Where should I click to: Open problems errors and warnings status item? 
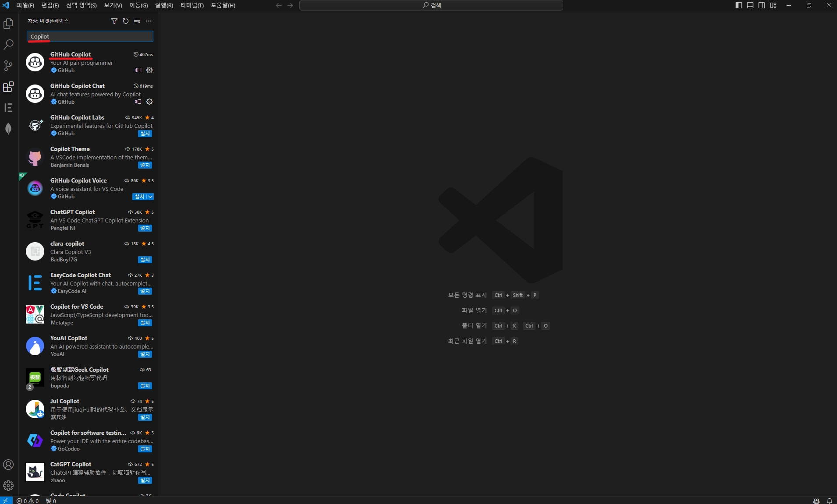(x=28, y=500)
